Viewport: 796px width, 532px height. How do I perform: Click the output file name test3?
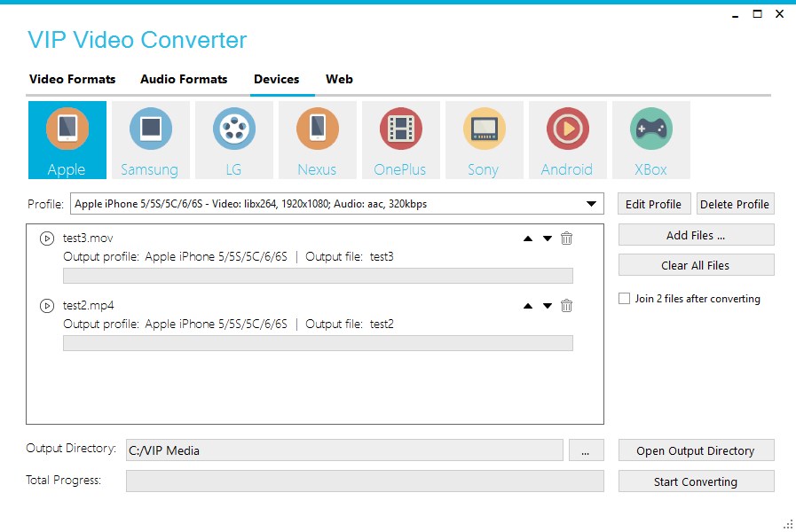(382, 256)
